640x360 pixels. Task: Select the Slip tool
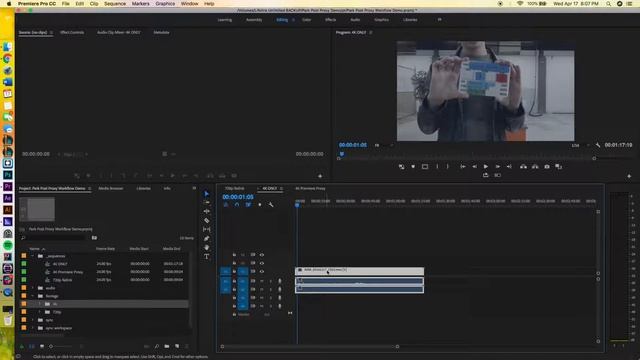[x=207, y=229]
